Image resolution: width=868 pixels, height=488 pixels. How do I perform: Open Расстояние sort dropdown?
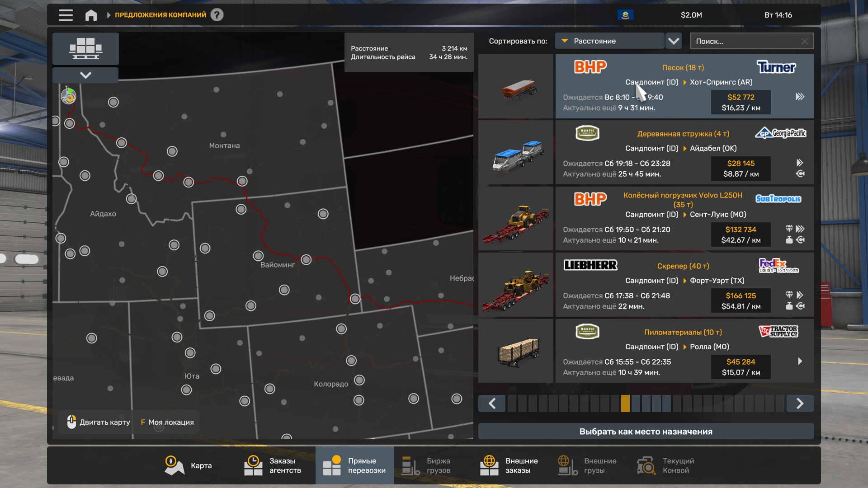(609, 41)
